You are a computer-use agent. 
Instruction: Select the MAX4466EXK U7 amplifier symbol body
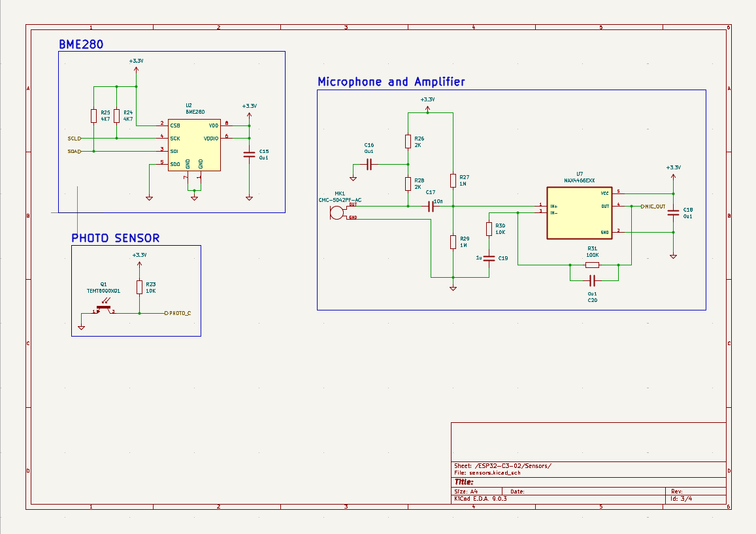pos(579,212)
